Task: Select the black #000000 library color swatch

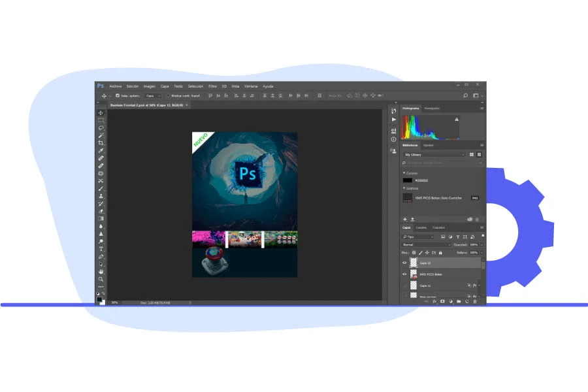Action: click(x=408, y=180)
